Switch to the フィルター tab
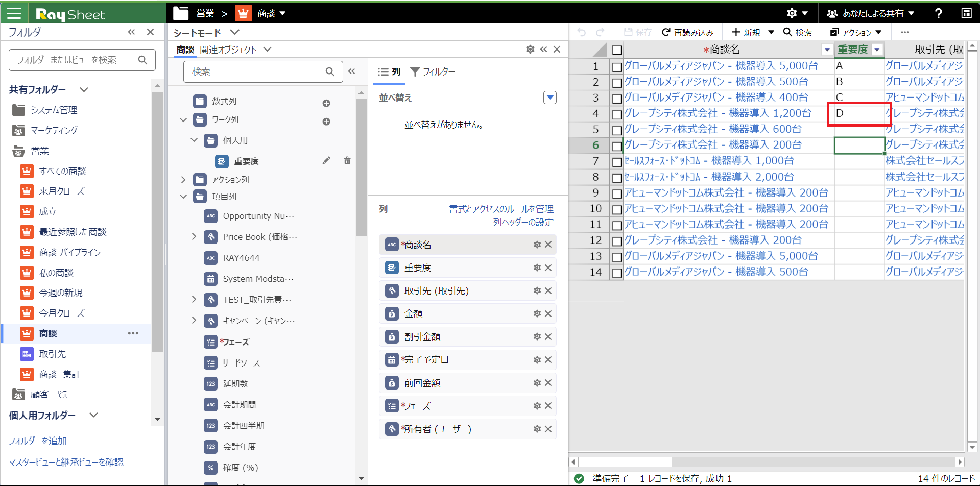The image size is (980, 486). 433,72
